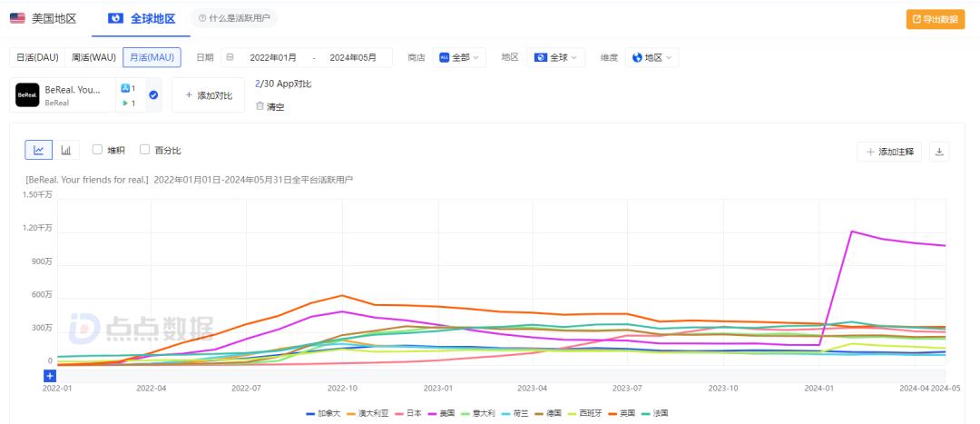Click the download chart icon
Image resolution: width=980 pixels, height=424 pixels.
pos(939,152)
